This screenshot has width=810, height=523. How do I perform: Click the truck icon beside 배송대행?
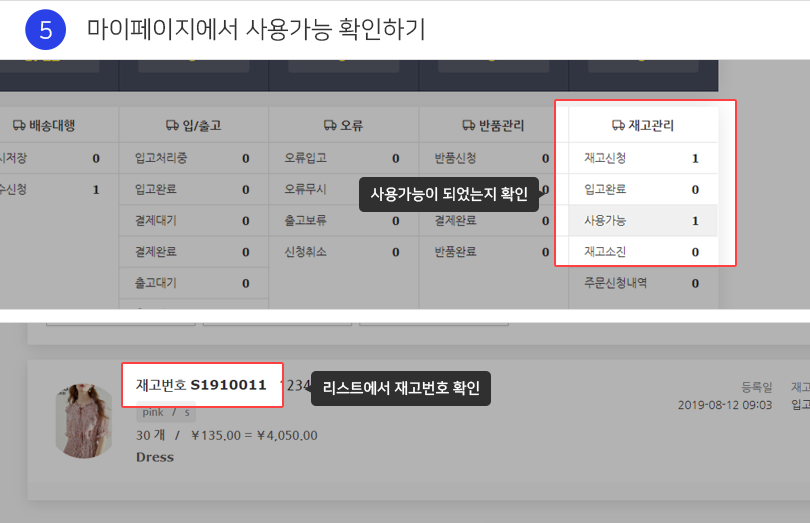(x=19, y=126)
